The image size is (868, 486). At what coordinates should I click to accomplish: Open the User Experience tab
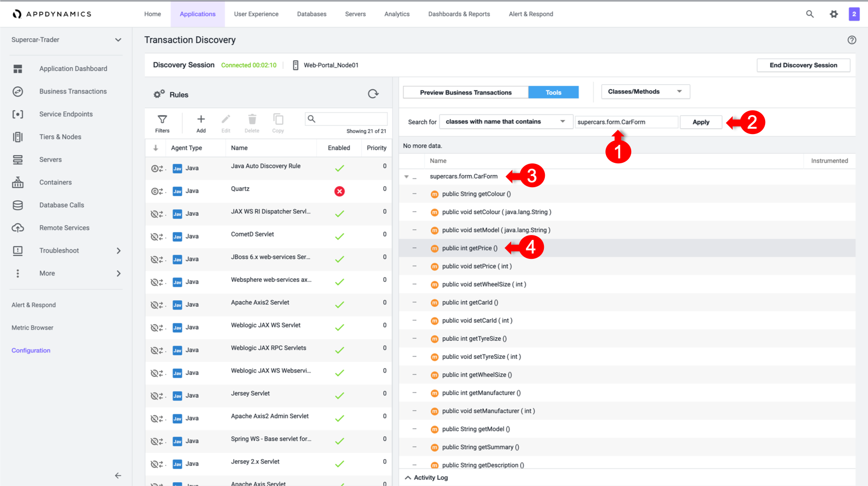pos(256,14)
